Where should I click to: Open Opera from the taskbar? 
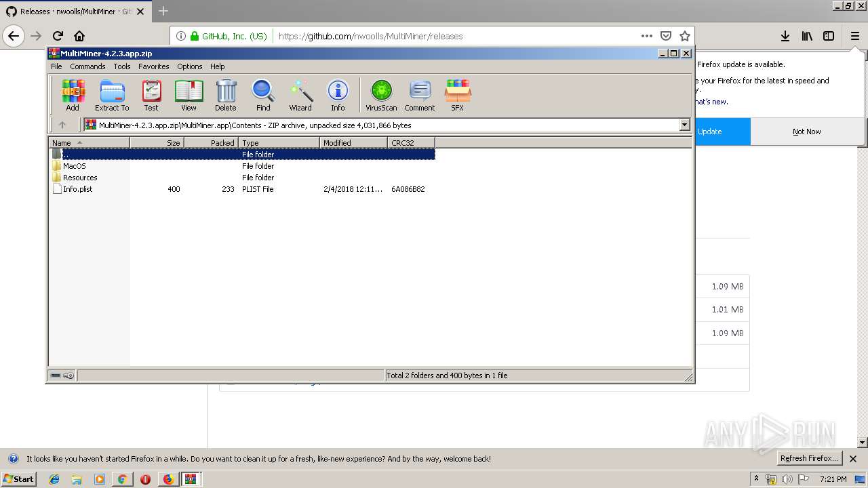point(145,479)
